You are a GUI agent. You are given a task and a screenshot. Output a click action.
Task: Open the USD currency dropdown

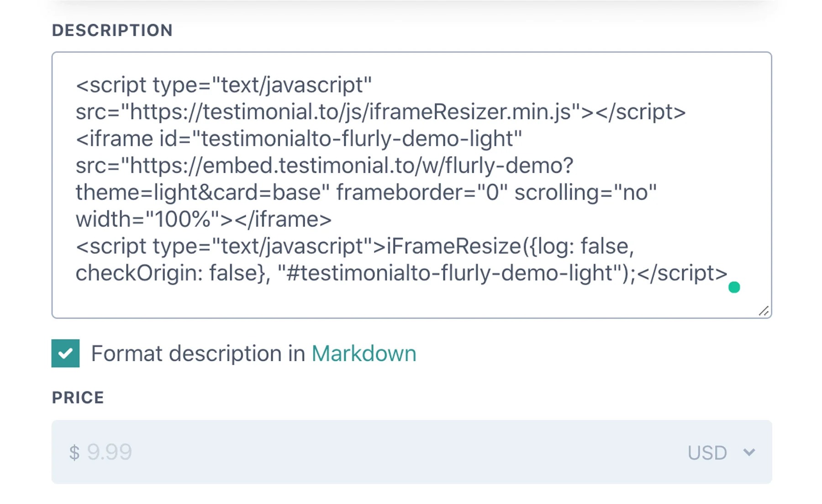click(x=722, y=452)
